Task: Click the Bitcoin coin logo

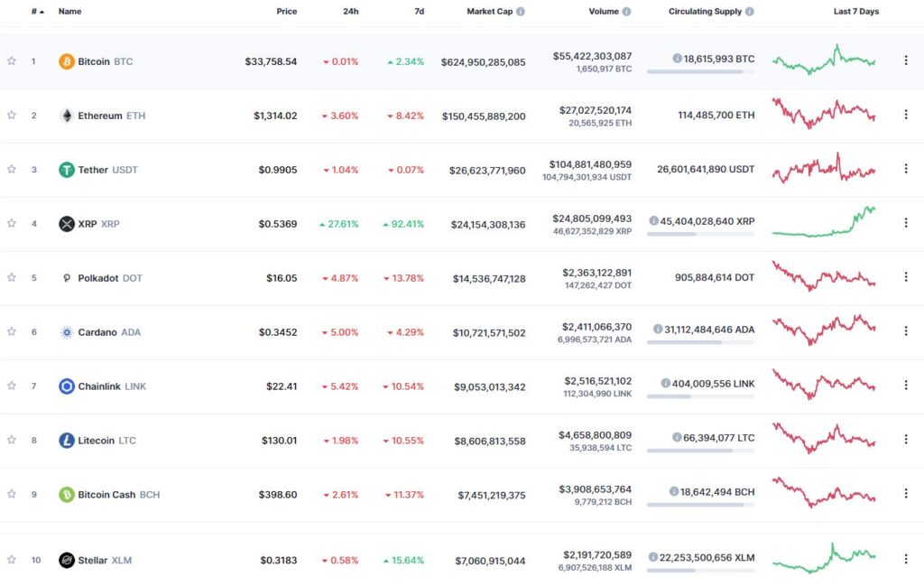Action: point(67,61)
